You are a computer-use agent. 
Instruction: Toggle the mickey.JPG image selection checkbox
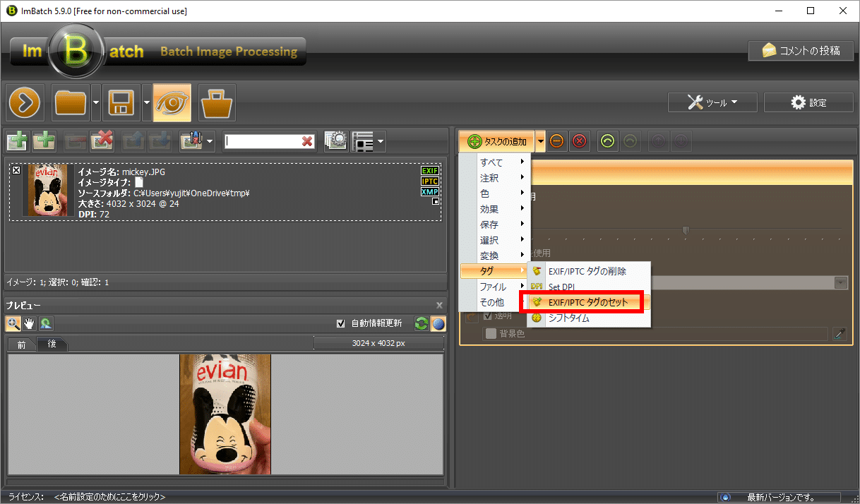16,170
